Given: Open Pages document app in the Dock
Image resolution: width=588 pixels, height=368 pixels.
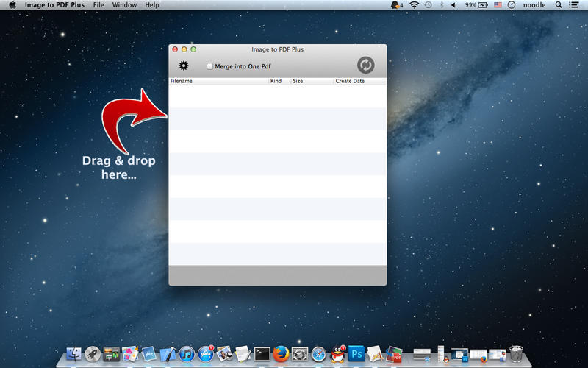Looking at the screenshot, I should coord(375,354).
